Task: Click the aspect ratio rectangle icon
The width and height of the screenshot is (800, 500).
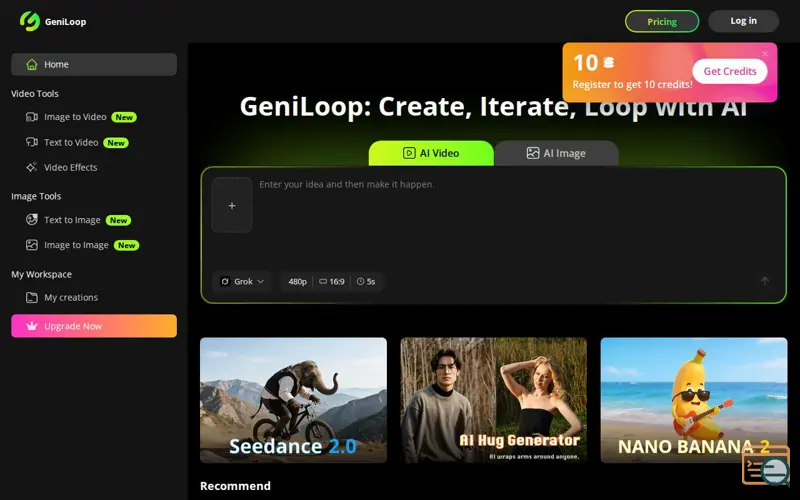Action: click(x=323, y=281)
